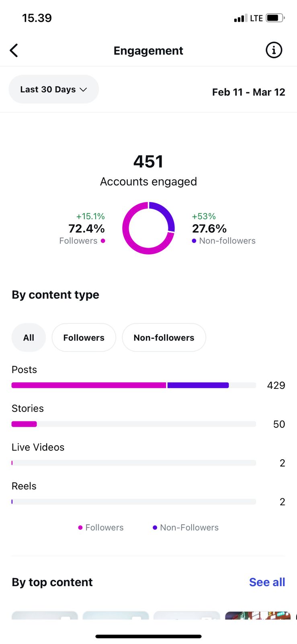This screenshot has width=297, height=644.
Task: Switch to the Non-followers filter tab
Action: tap(164, 338)
